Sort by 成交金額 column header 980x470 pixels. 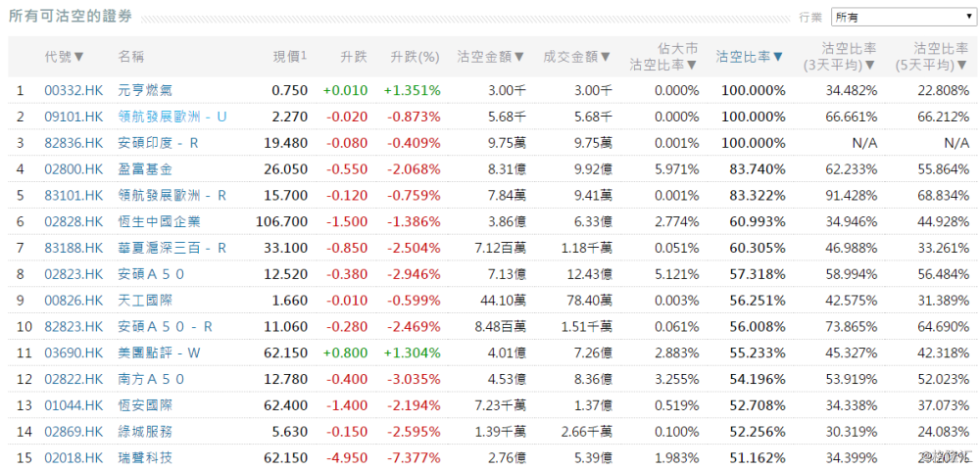pyautogui.click(x=577, y=56)
